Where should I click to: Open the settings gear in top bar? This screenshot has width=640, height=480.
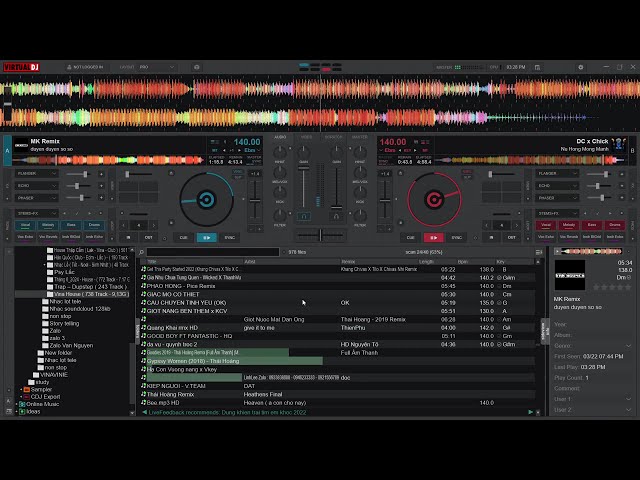click(x=580, y=67)
